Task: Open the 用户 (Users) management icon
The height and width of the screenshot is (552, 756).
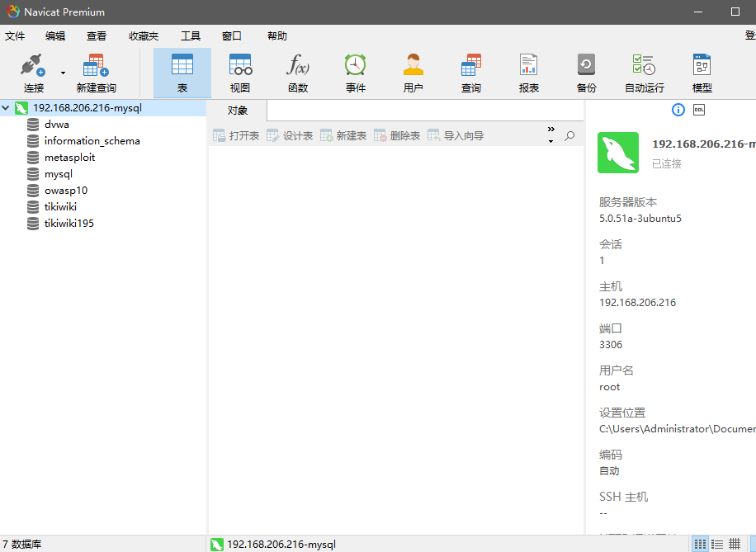Action: pyautogui.click(x=413, y=72)
